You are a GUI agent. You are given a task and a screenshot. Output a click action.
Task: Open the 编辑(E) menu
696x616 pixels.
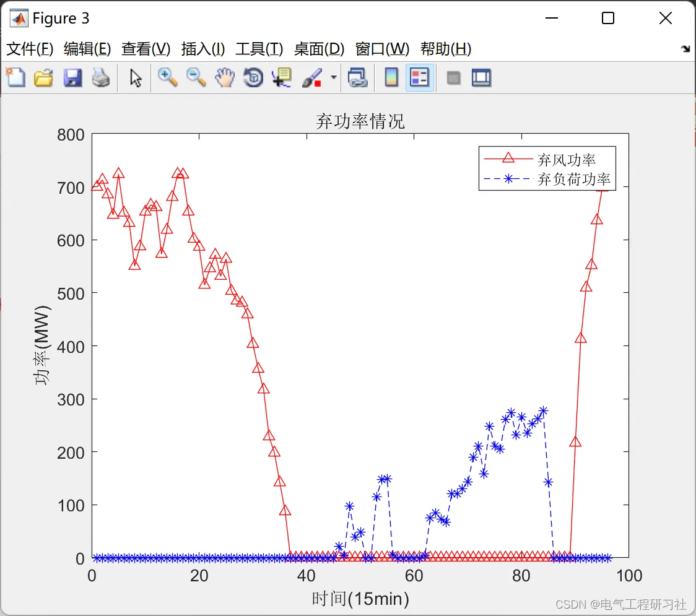87,49
